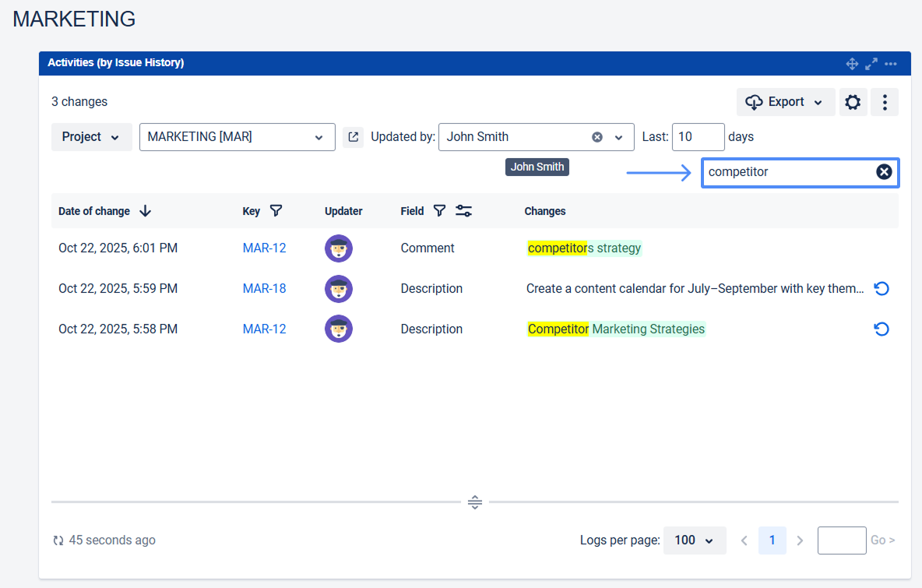Open the vertical ellipsis options menu

coord(885,102)
